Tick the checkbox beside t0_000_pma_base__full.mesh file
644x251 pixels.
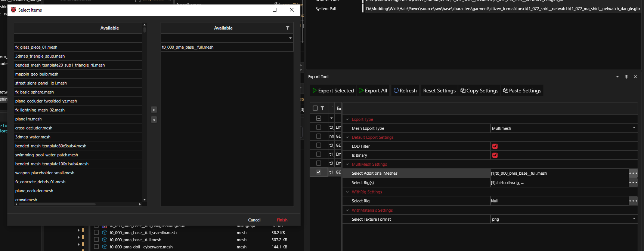point(96,240)
